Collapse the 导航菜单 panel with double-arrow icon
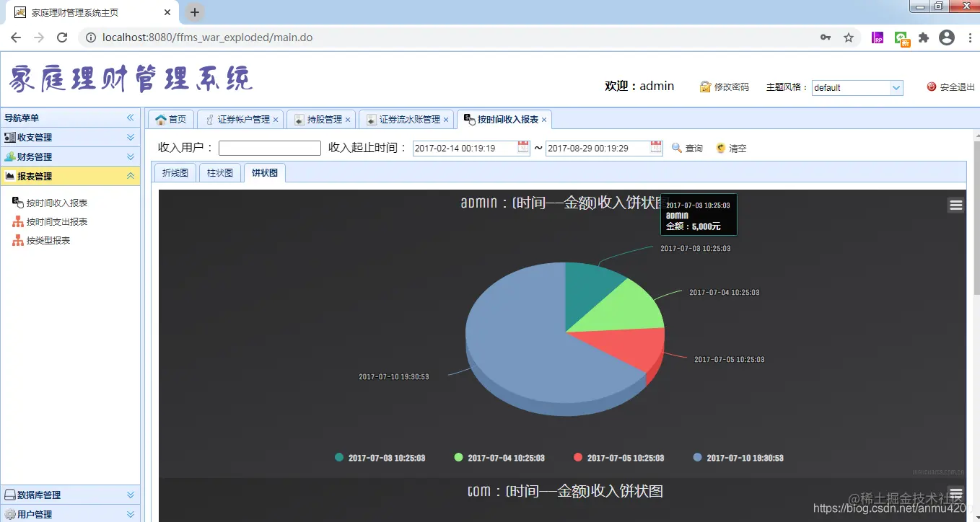Image resolution: width=980 pixels, height=522 pixels. (x=131, y=118)
